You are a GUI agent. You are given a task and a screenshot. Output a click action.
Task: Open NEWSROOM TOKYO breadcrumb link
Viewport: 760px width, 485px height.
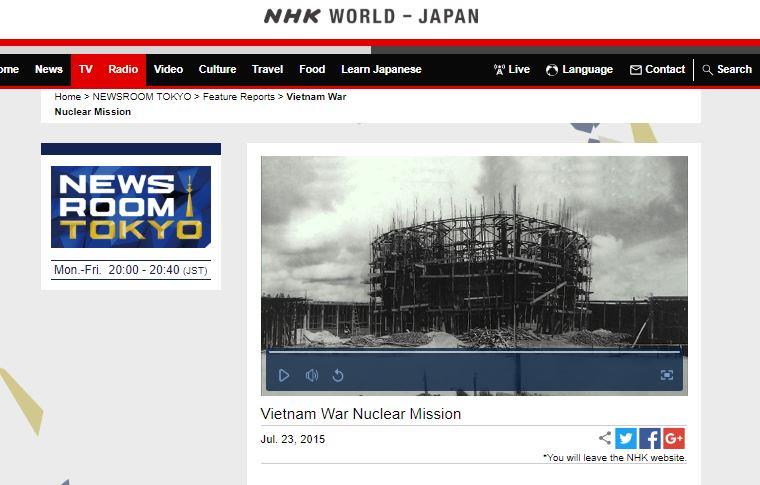(142, 97)
